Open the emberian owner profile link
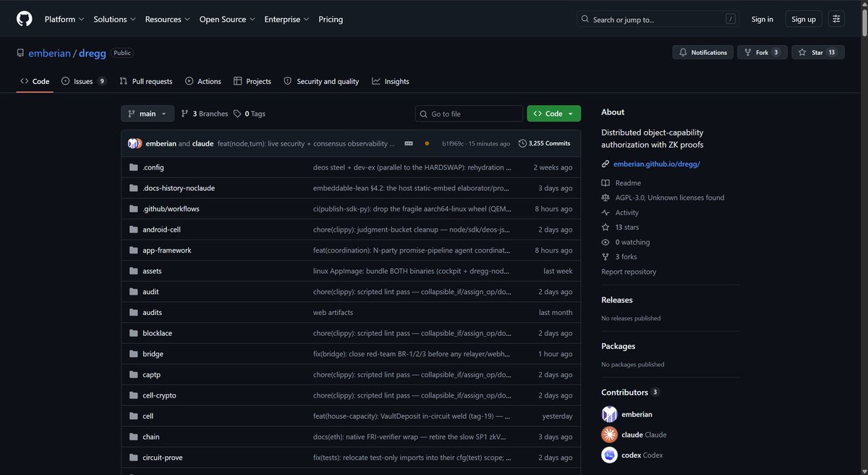The height and width of the screenshot is (475, 868). (49, 53)
